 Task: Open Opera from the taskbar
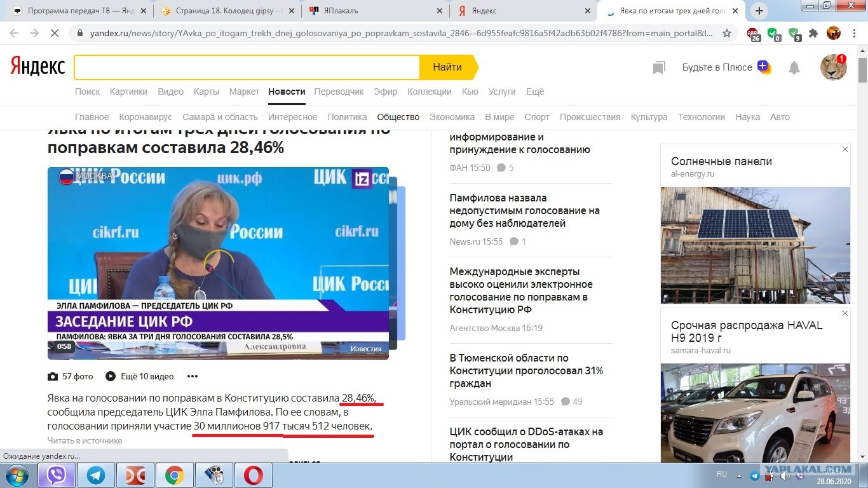(x=254, y=475)
